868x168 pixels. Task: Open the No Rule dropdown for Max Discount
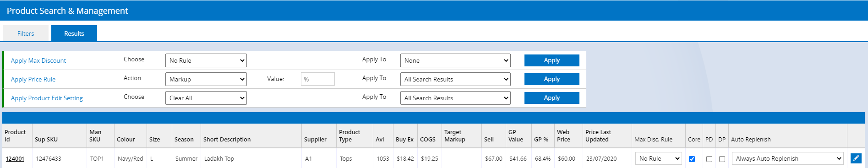tap(206, 60)
